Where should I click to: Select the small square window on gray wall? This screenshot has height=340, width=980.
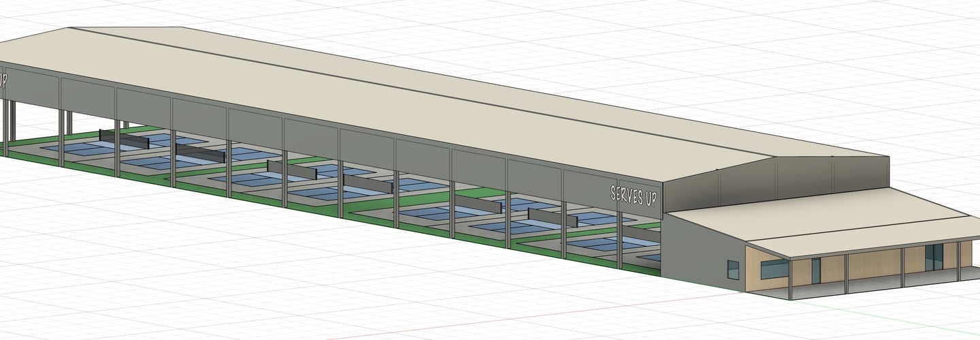point(733,270)
